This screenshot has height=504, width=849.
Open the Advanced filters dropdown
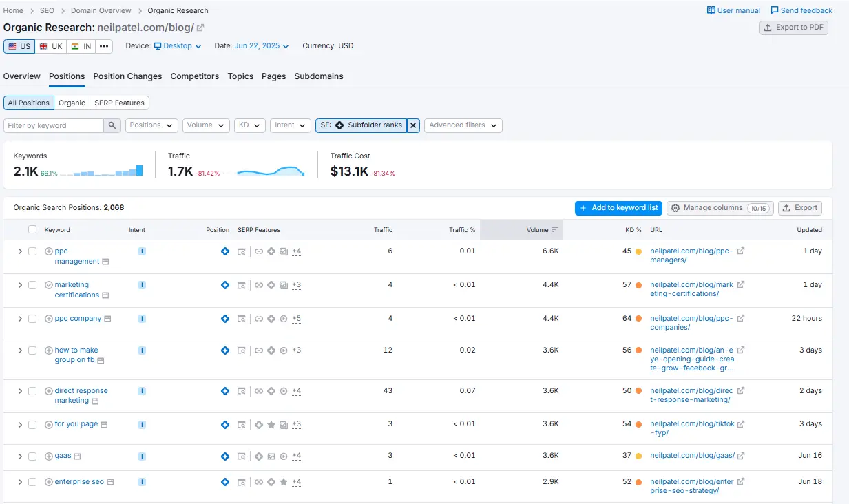pos(463,125)
